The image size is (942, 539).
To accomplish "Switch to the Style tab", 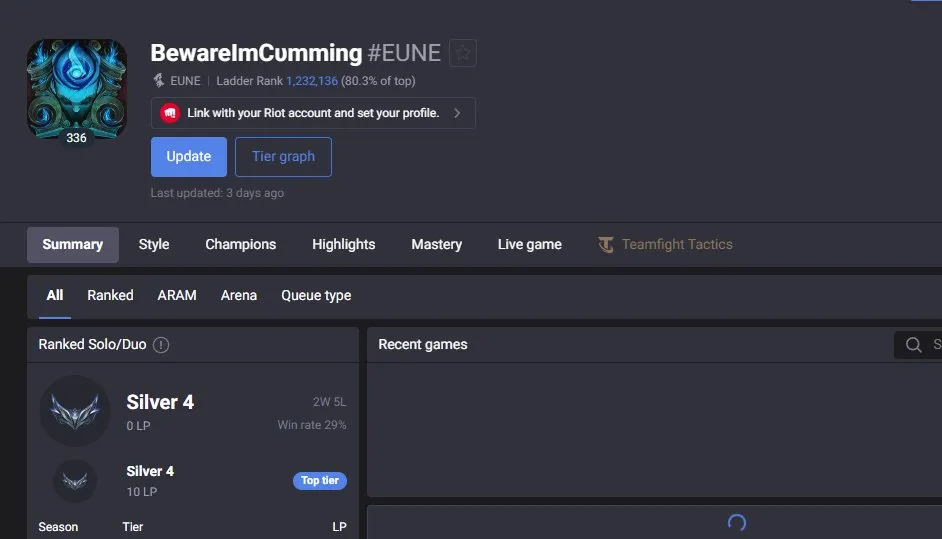I will pos(154,245).
